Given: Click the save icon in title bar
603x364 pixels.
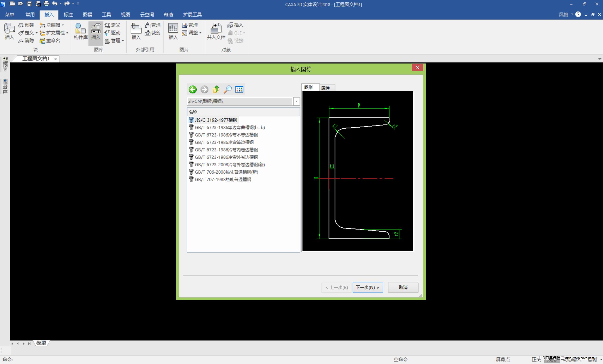Looking at the screenshot, I should point(29,4).
